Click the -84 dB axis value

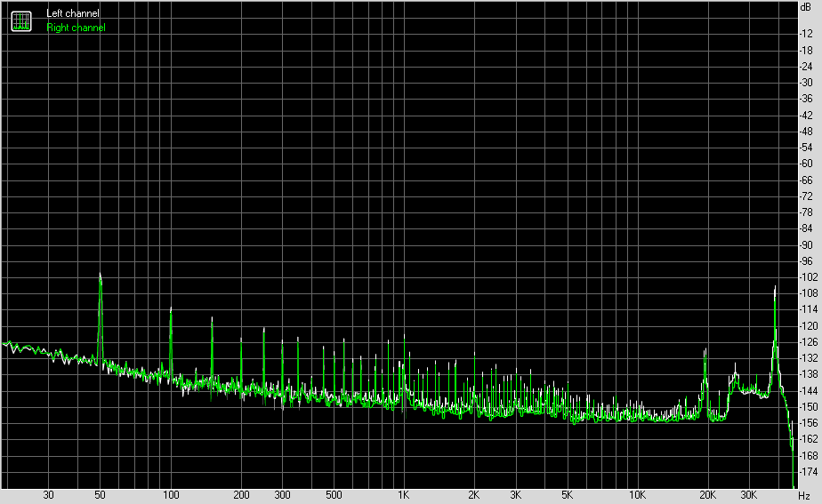(x=806, y=228)
